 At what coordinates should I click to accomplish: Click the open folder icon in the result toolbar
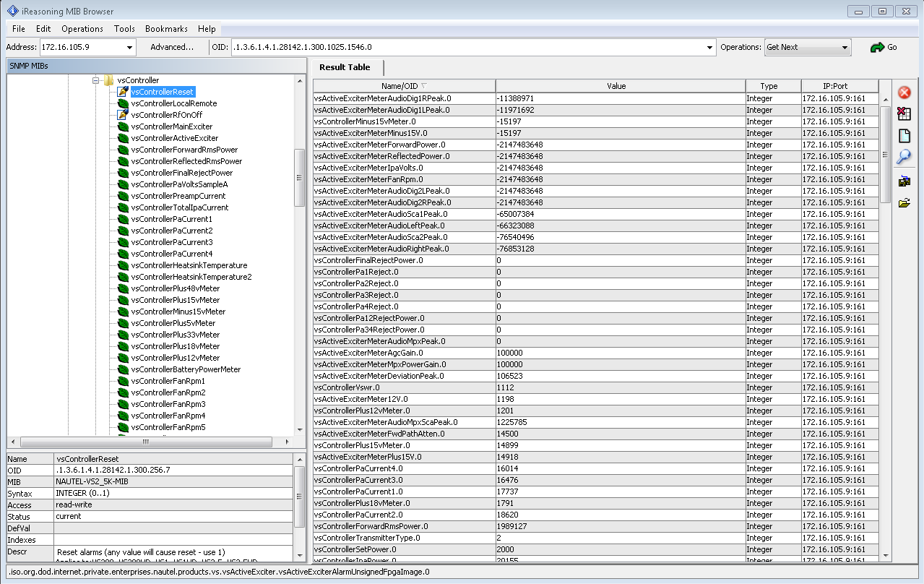tap(904, 203)
